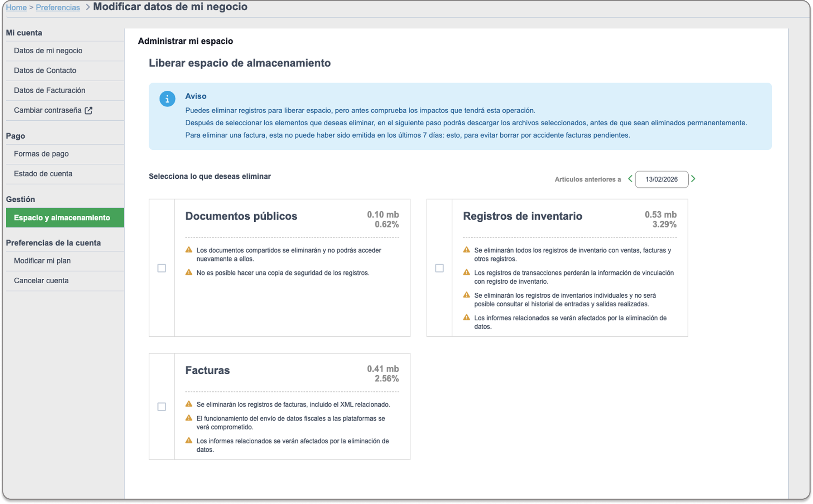Image resolution: width=813 pixels, height=504 pixels.
Task: Click the Facturas card title
Action: [x=207, y=370]
